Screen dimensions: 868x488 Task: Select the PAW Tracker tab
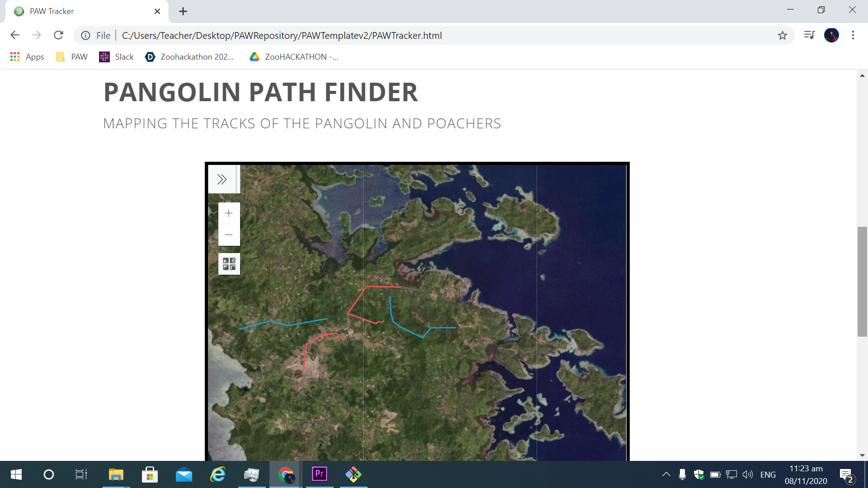pyautogui.click(x=81, y=11)
